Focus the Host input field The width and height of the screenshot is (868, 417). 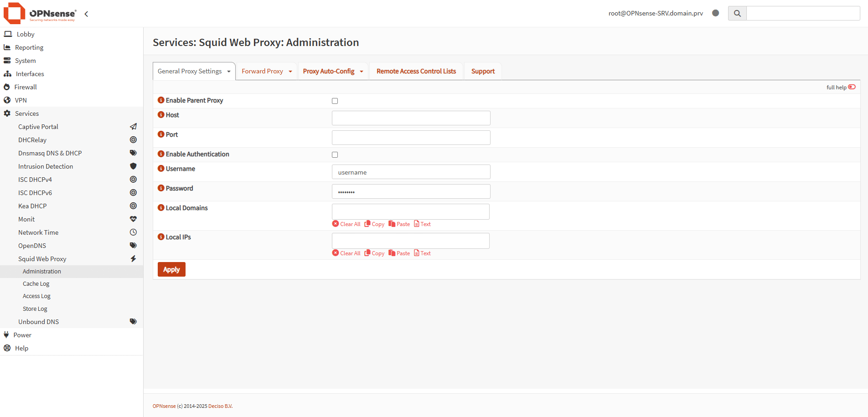pos(411,118)
